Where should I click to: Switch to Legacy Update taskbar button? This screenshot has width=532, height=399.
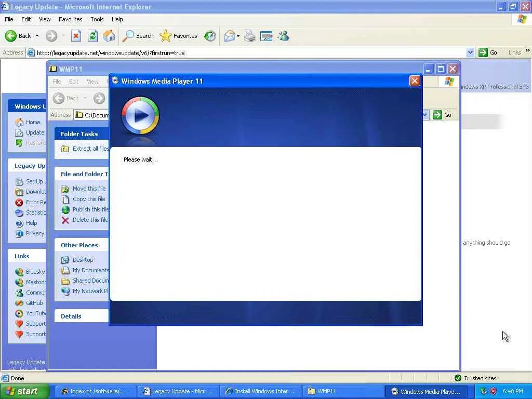point(178,391)
